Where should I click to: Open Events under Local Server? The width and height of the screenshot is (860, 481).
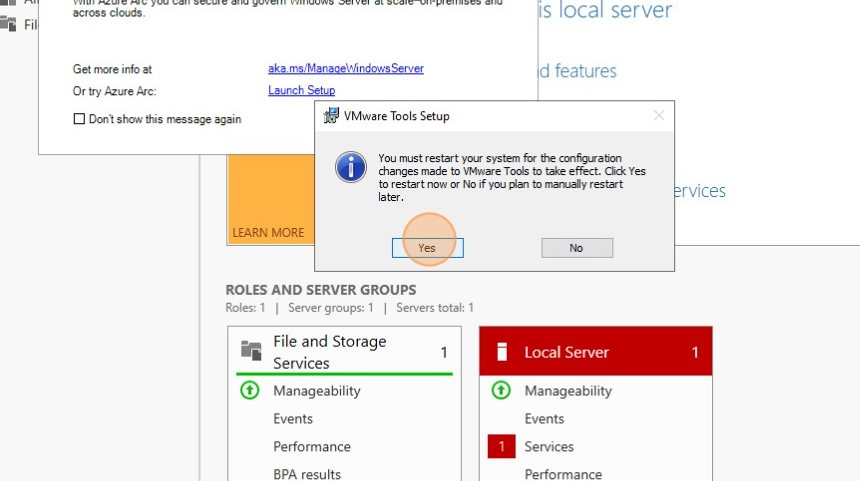click(544, 419)
